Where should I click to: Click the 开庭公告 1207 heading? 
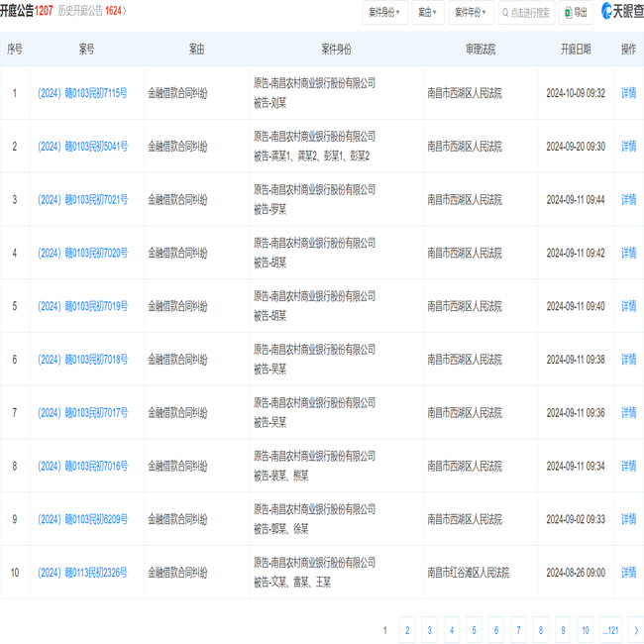pos(27,11)
